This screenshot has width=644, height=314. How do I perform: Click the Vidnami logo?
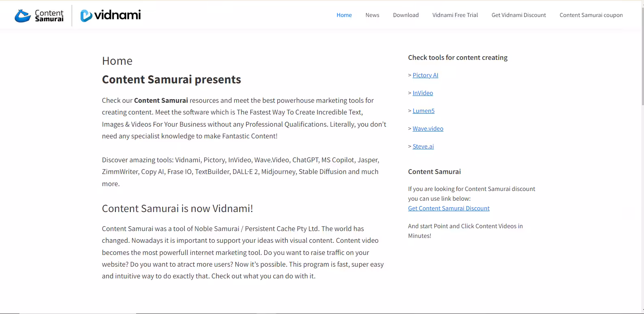click(x=111, y=15)
